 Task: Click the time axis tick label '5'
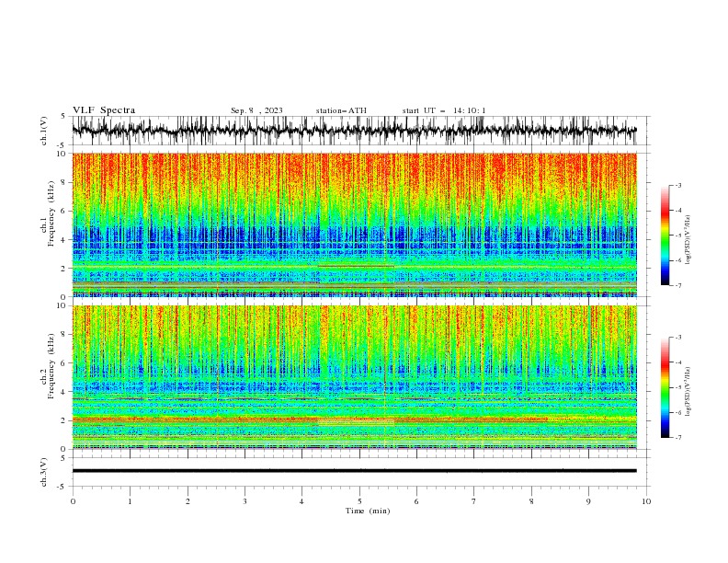click(359, 501)
